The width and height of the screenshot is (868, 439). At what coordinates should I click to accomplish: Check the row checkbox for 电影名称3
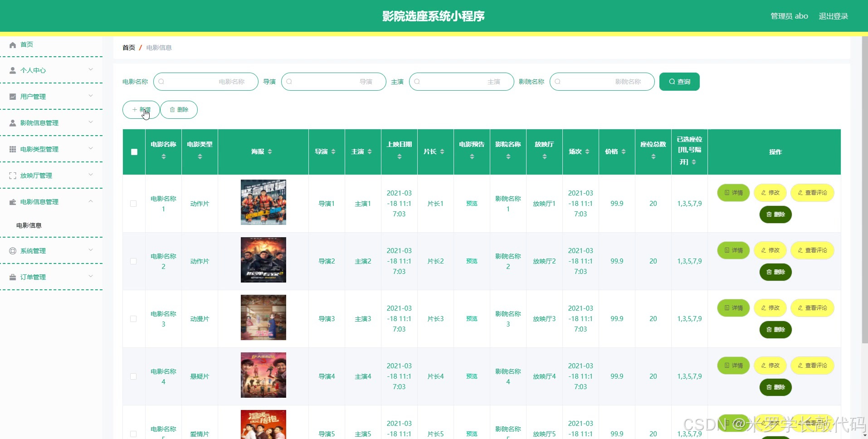coord(133,319)
